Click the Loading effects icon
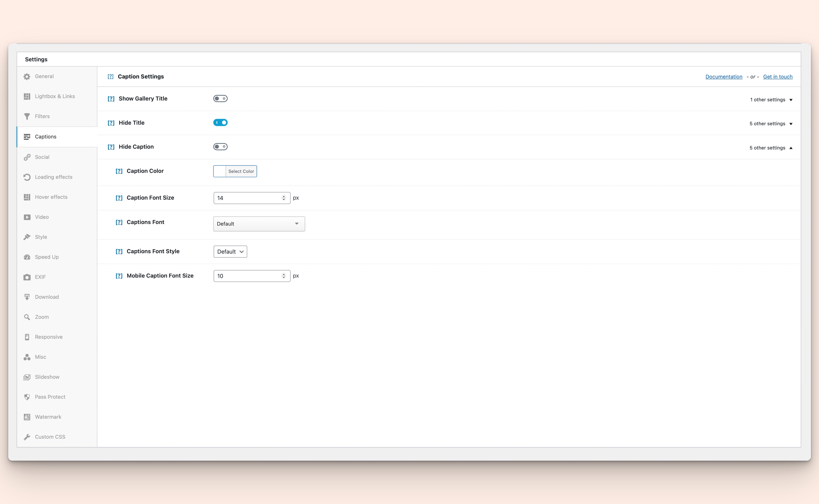Image resolution: width=819 pixels, height=504 pixels. point(27,177)
